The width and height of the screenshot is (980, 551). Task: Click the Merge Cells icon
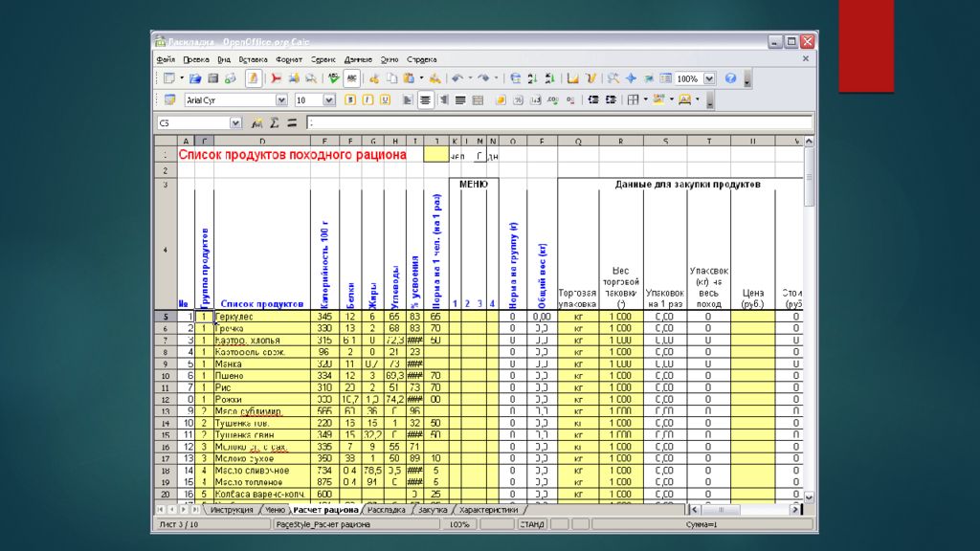[x=478, y=99]
